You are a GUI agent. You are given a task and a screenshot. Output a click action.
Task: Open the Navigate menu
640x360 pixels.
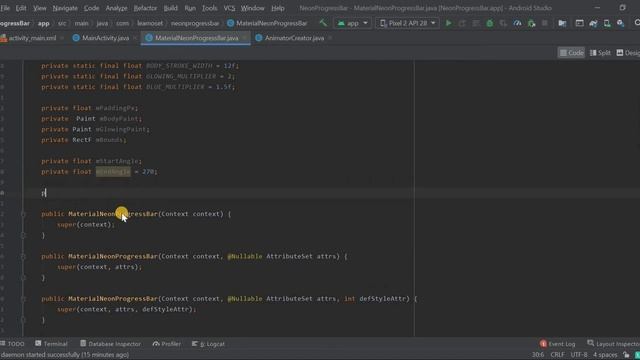(x=65, y=8)
